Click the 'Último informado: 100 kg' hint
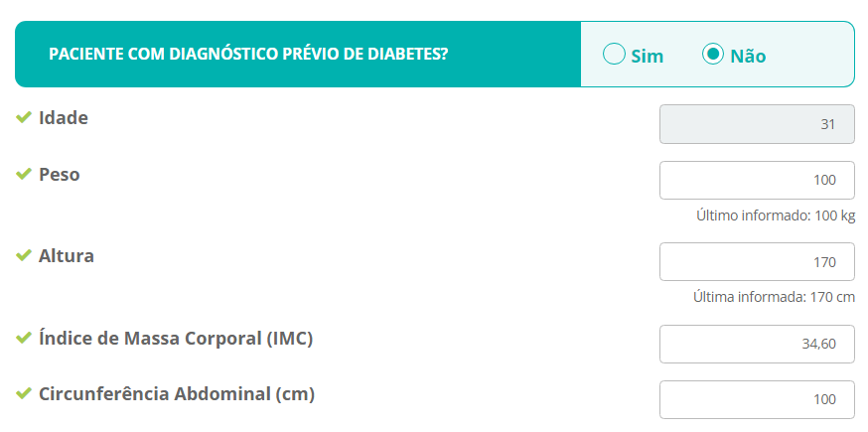Screen dimensions: 868x432 [x=776, y=216]
